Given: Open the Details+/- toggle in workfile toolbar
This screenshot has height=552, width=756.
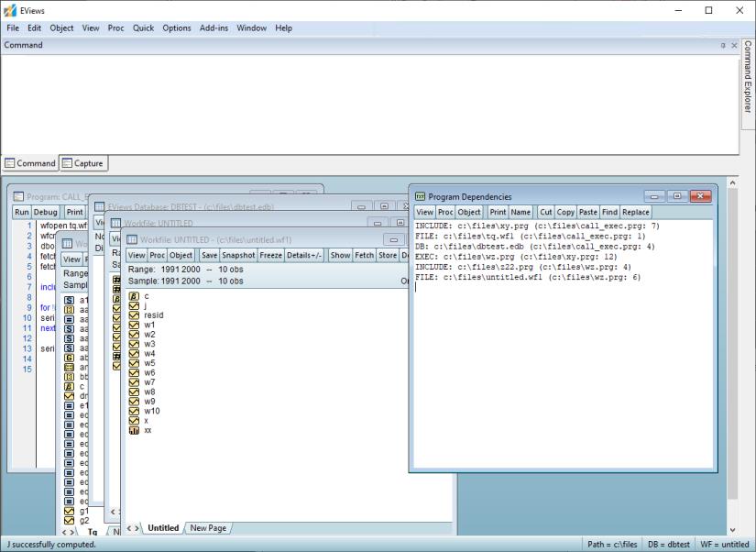Looking at the screenshot, I should [x=304, y=255].
